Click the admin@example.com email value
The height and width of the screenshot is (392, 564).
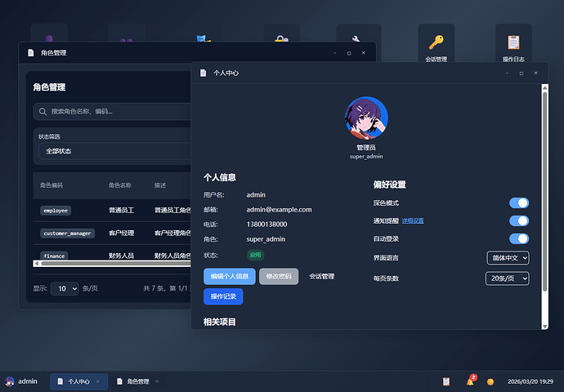point(279,209)
